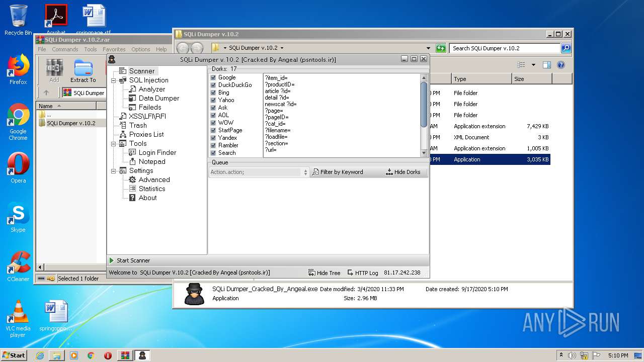Uncheck the StartPage search engine

[213, 130]
